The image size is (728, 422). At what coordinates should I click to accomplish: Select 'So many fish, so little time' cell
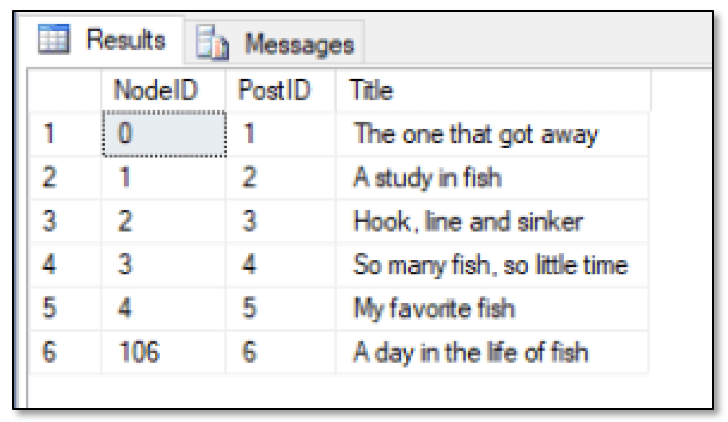point(492,265)
